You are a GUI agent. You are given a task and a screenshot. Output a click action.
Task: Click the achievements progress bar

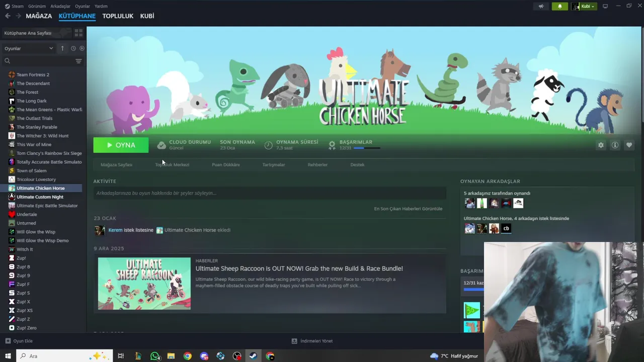[367, 148]
